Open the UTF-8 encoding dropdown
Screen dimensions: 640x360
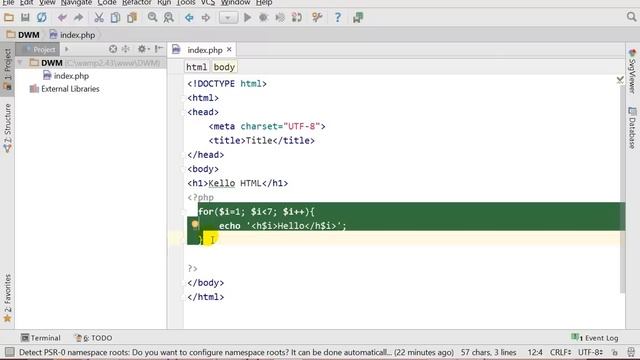(590, 352)
